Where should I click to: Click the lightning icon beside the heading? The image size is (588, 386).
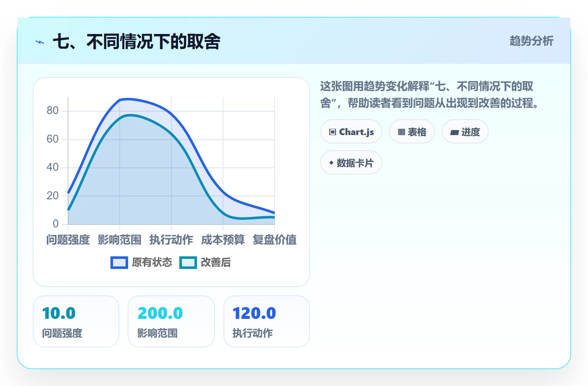tap(40, 42)
